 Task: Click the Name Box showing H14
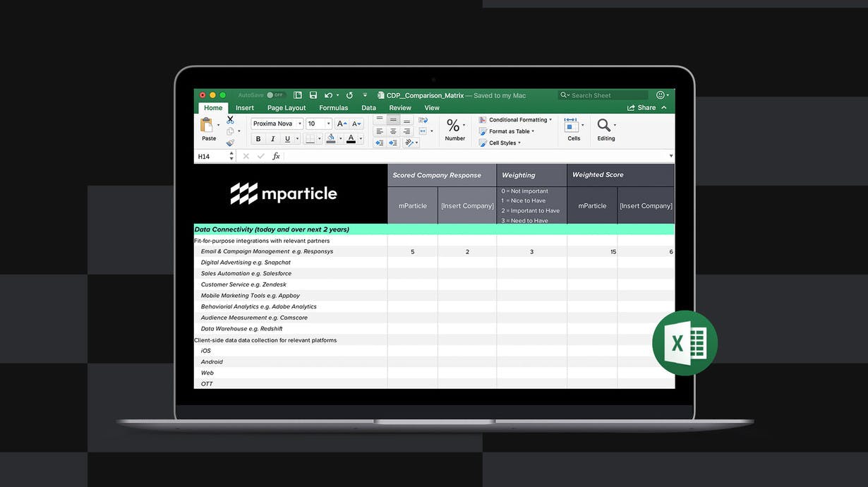212,156
